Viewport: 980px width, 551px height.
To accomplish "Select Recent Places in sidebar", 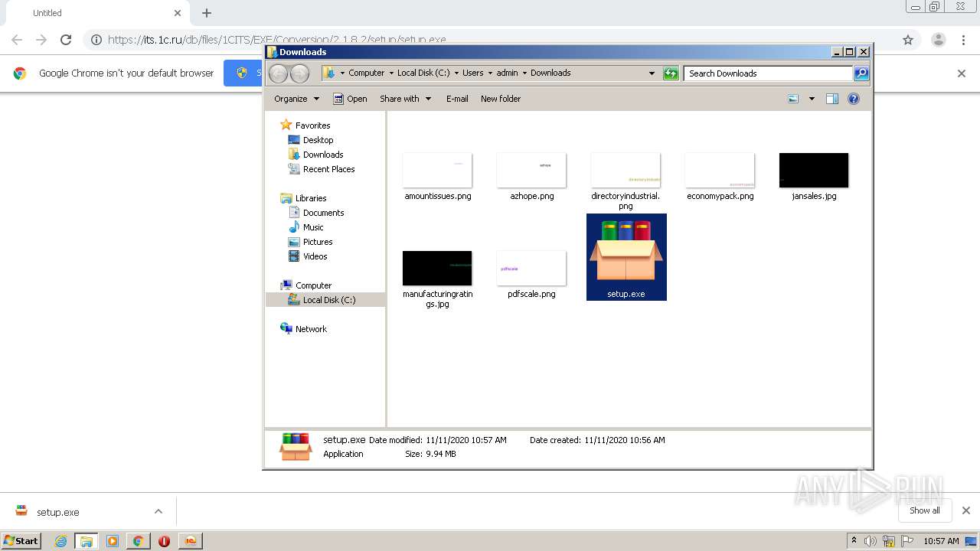I will [x=328, y=169].
